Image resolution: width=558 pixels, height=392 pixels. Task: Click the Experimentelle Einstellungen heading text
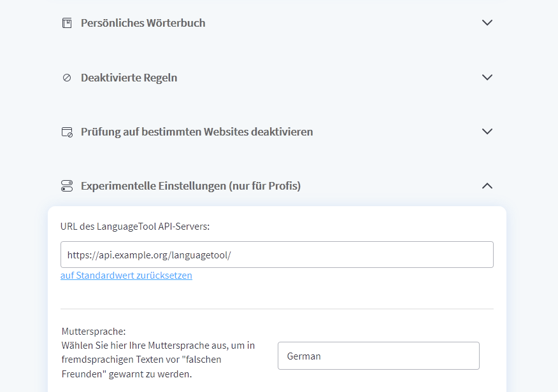(190, 186)
